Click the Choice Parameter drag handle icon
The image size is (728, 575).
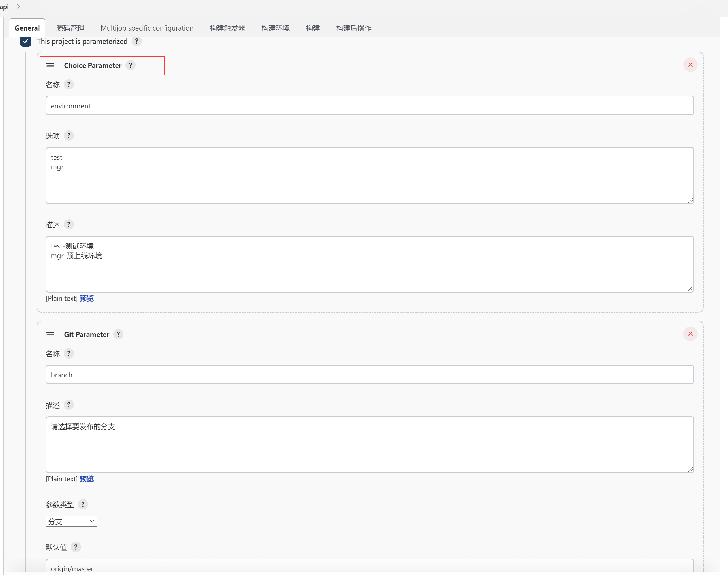click(x=50, y=65)
